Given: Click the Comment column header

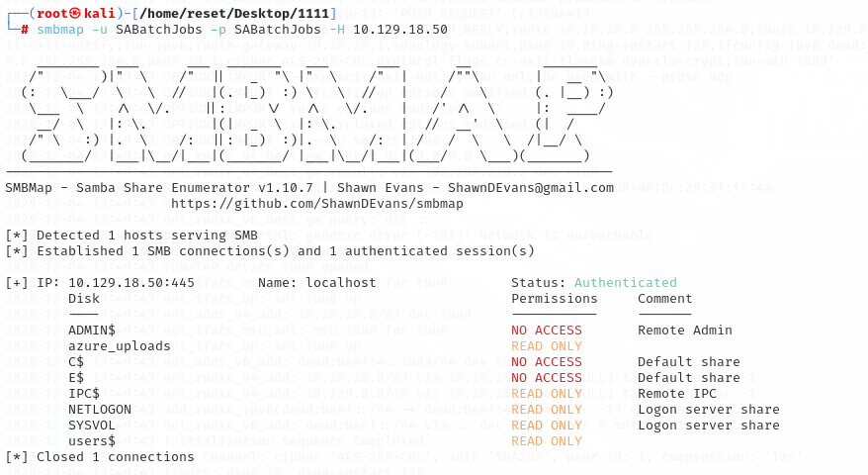Looking at the screenshot, I should pyautogui.click(x=664, y=299).
